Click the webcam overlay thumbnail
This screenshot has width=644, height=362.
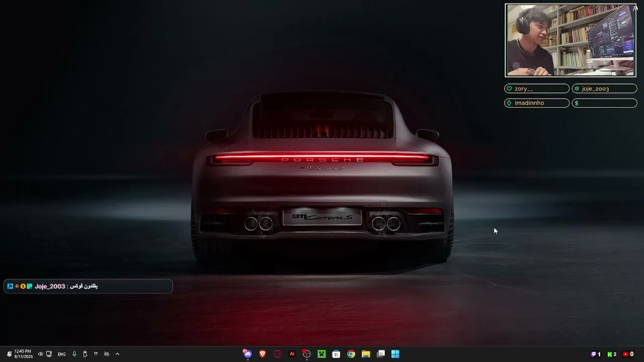click(571, 41)
